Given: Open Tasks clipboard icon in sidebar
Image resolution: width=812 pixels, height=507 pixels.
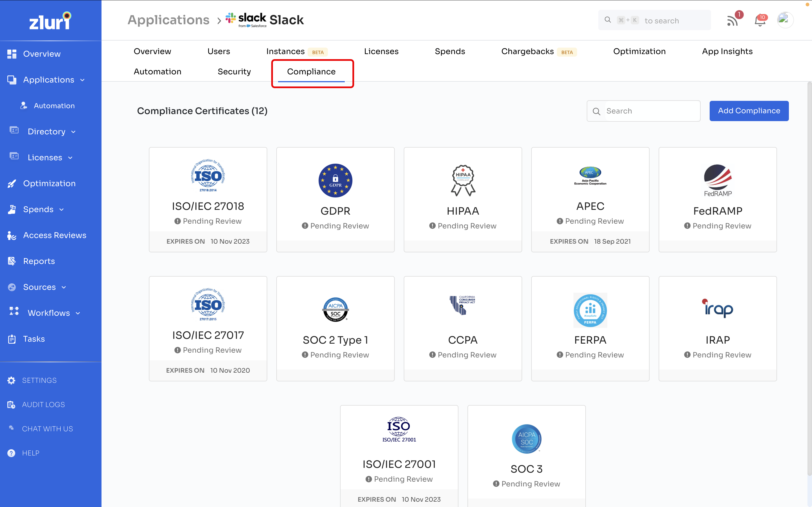Looking at the screenshot, I should click(x=12, y=339).
